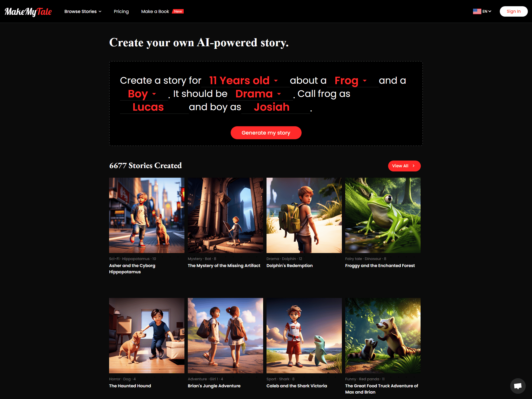Open the Make a Book menu item
The height and width of the screenshot is (399, 532).
(x=155, y=11)
